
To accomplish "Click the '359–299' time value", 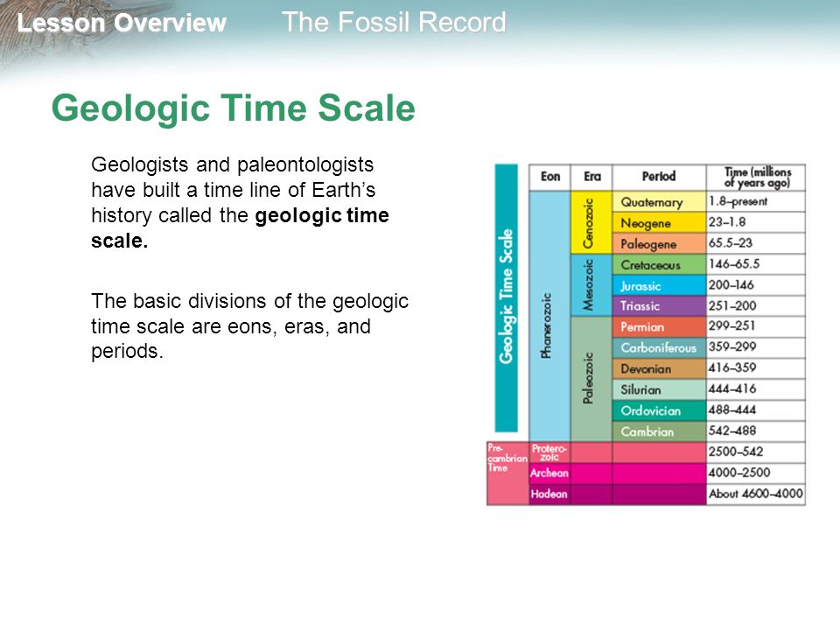I will tap(732, 346).
